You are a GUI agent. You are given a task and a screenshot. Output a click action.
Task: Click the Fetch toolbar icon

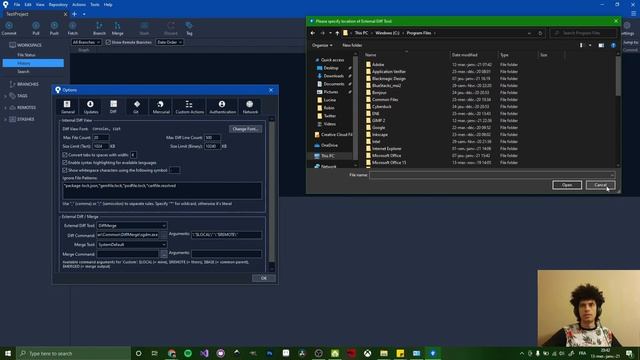coord(73,28)
